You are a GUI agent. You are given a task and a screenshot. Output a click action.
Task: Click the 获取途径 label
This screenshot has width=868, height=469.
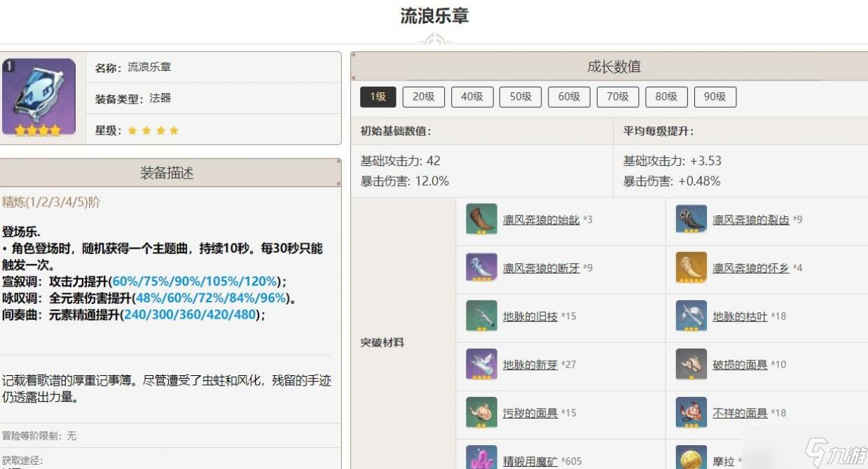(x=22, y=461)
